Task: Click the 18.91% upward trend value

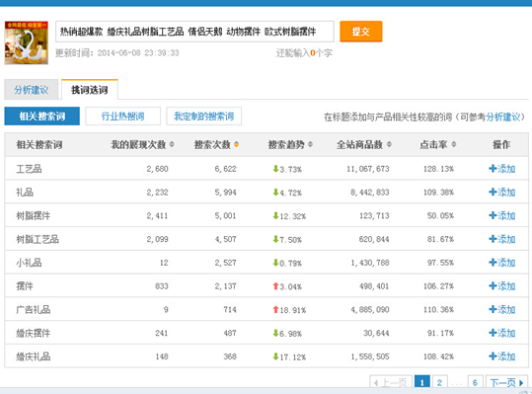Action: tap(289, 310)
